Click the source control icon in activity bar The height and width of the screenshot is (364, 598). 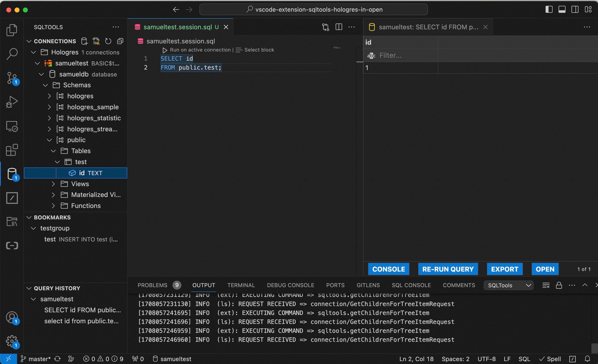click(x=12, y=77)
